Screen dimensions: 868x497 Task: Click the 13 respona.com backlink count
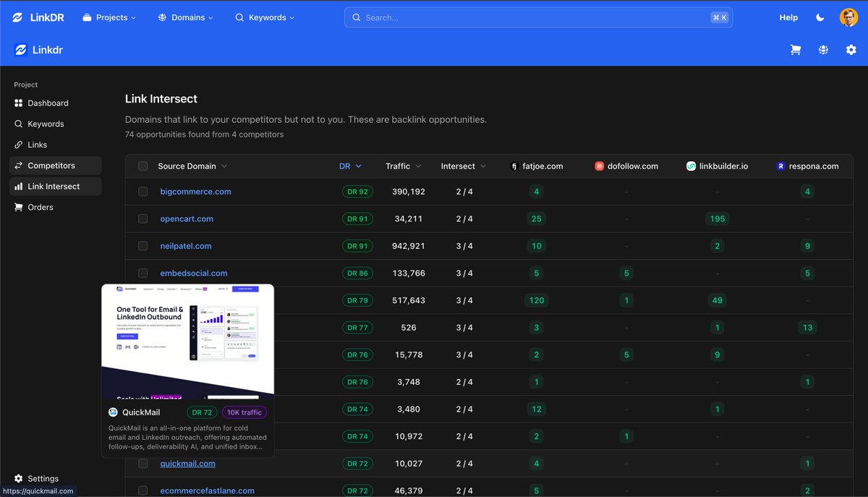pyautogui.click(x=808, y=328)
